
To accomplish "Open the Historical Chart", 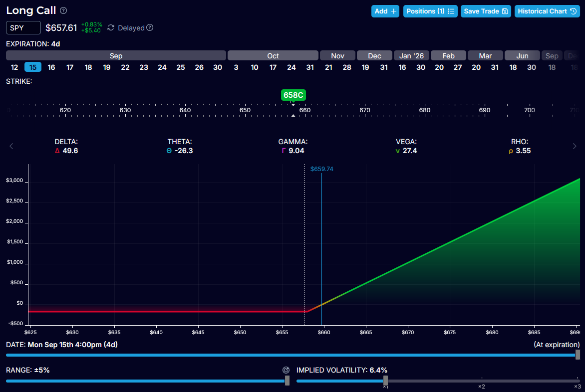I will click(547, 11).
